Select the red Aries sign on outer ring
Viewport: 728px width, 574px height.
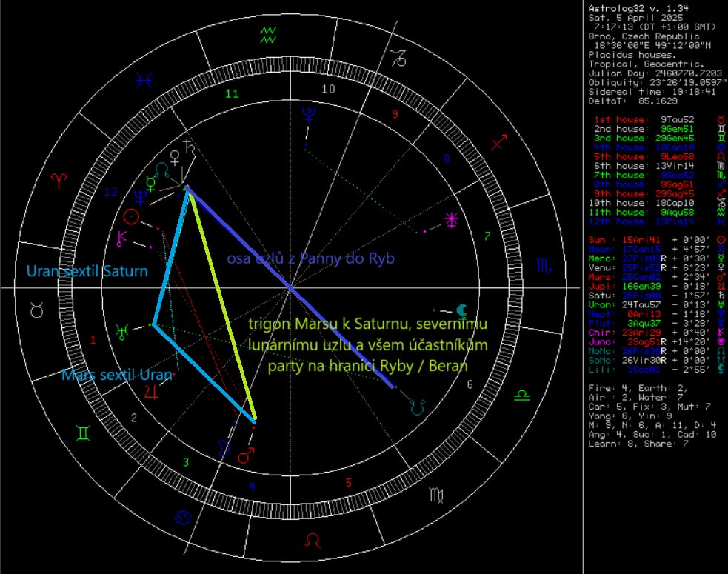pos(58,179)
